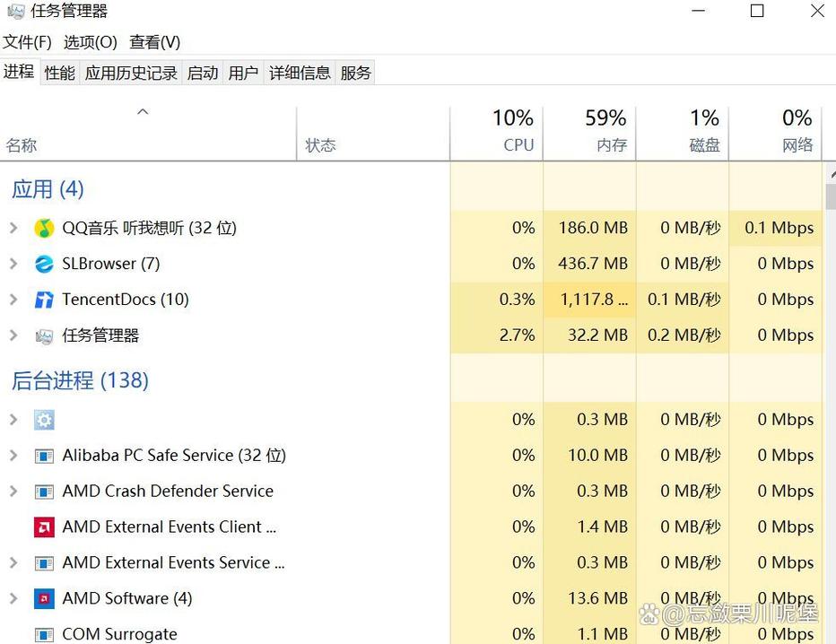Click the red AMD External Events Client icon
The width and height of the screenshot is (836, 644).
coord(44,527)
